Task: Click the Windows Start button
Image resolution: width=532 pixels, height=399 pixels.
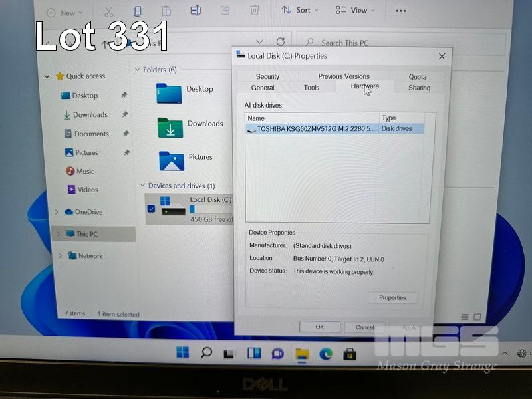Action: pyautogui.click(x=182, y=352)
